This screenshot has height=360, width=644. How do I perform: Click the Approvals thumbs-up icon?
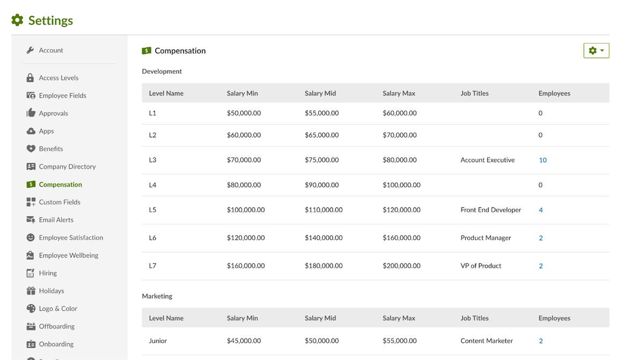point(31,113)
